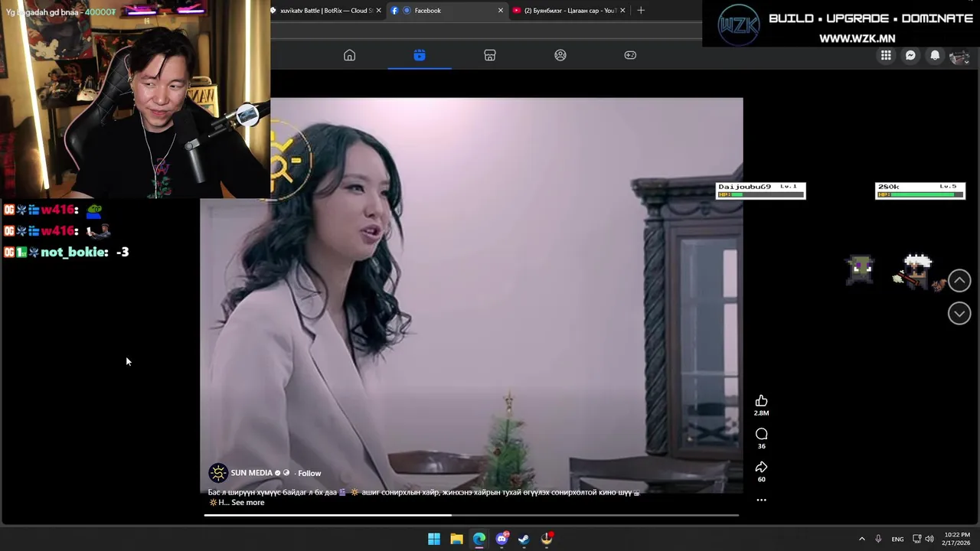
Task: Open Facebook Messenger icon
Action: click(x=910, y=55)
